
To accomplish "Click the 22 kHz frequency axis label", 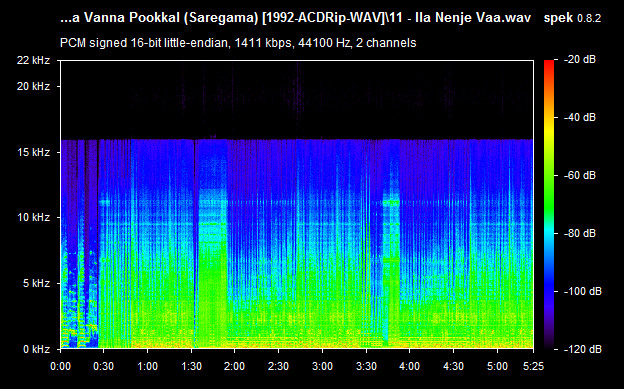I will coord(33,60).
